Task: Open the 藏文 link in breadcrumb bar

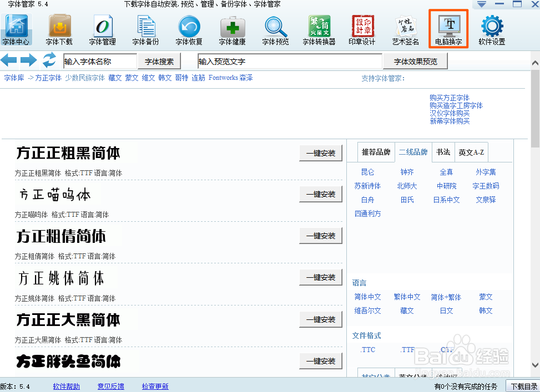Action: (x=115, y=78)
